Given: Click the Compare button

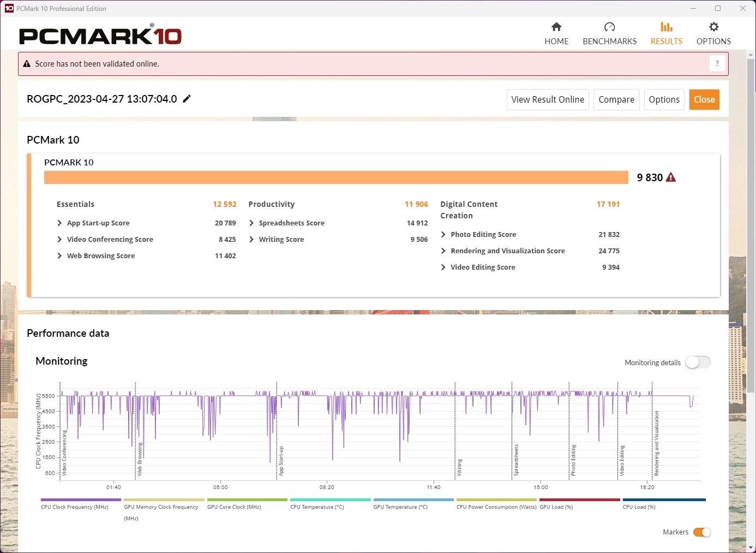Looking at the screenshot, I should (616, 99).
